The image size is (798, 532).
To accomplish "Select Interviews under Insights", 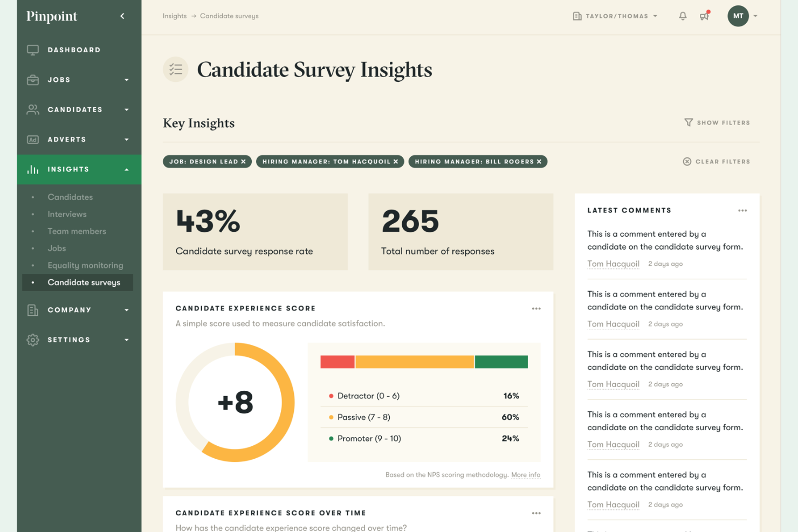I will click(x=67, y=214).
